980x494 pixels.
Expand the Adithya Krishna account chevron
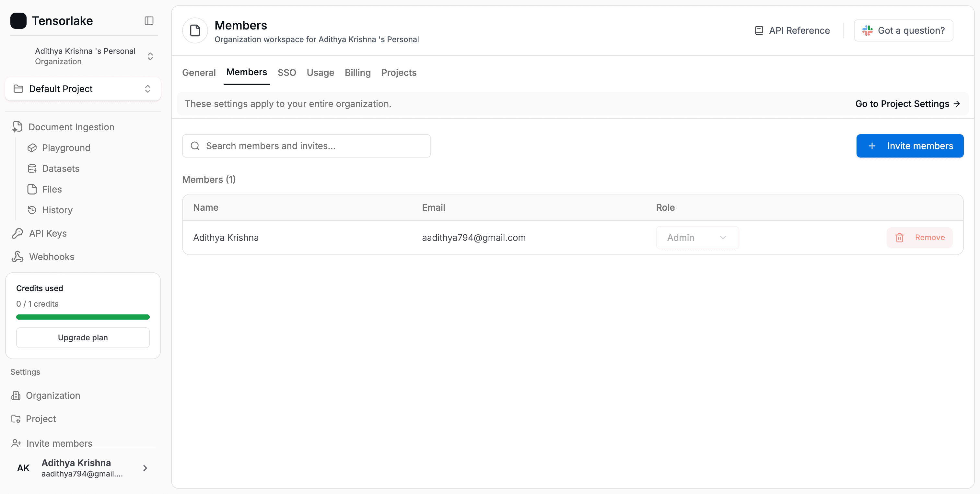(x=145, y=468)
